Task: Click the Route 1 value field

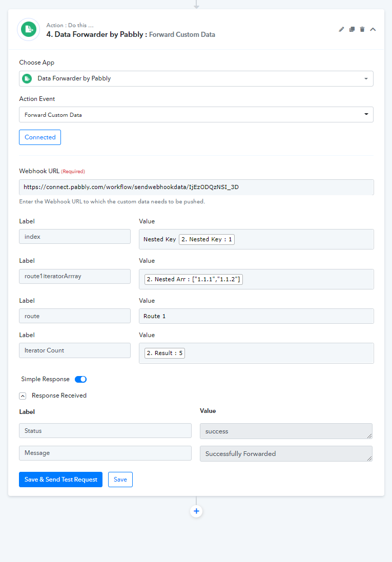Action: point(256,316)
